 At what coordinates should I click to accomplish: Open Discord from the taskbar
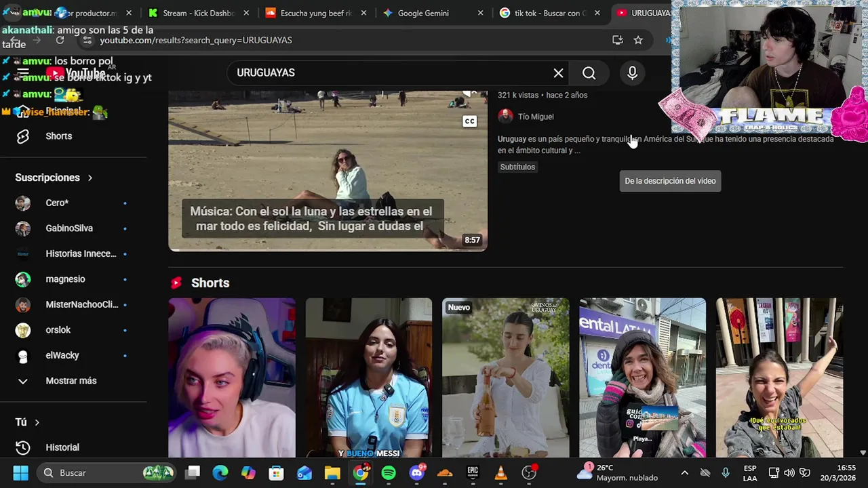click(x=417, y=472)
